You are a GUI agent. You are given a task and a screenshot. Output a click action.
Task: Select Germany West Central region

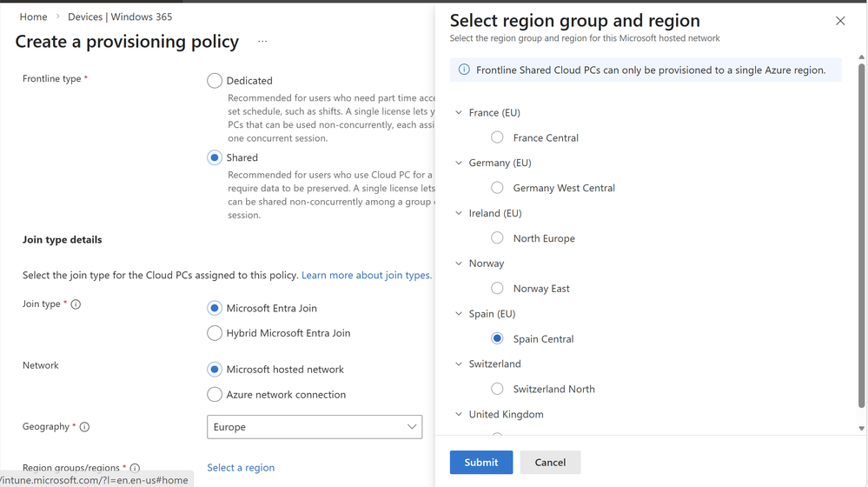tap(497, 188)
